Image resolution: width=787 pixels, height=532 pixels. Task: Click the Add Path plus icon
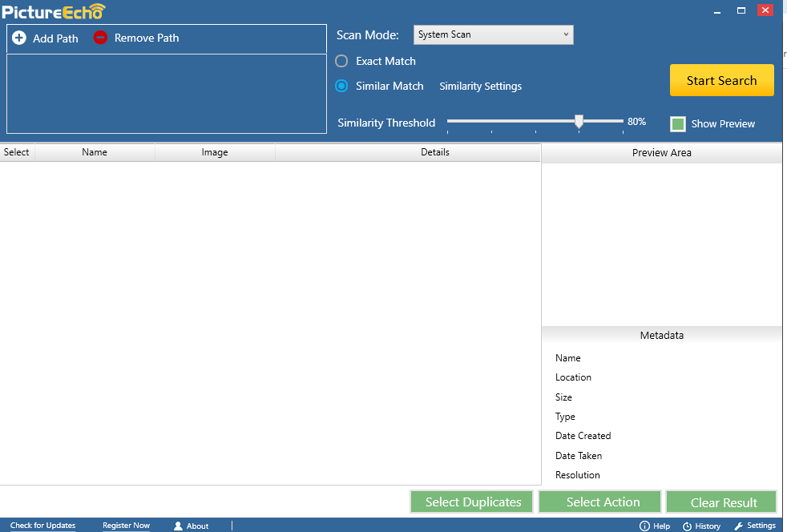click(x=19, y=38)
